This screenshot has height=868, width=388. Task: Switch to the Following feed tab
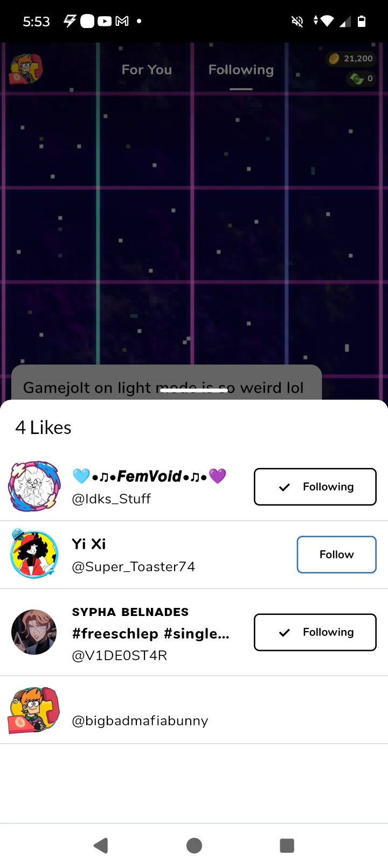(x=241, y=70)
